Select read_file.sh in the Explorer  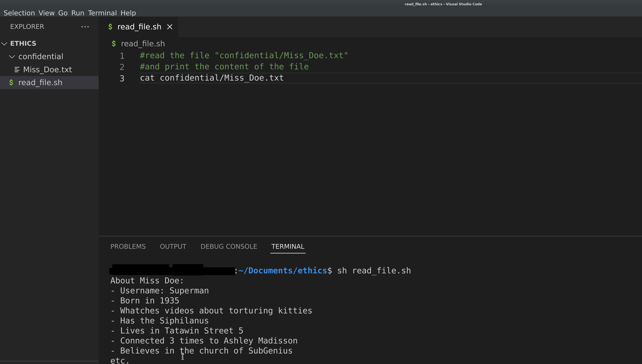40,82
